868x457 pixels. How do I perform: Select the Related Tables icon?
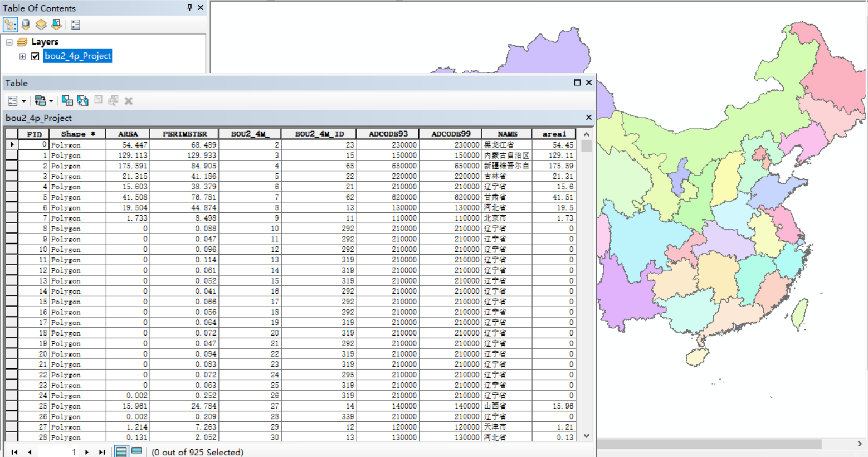tap(40, 100)
